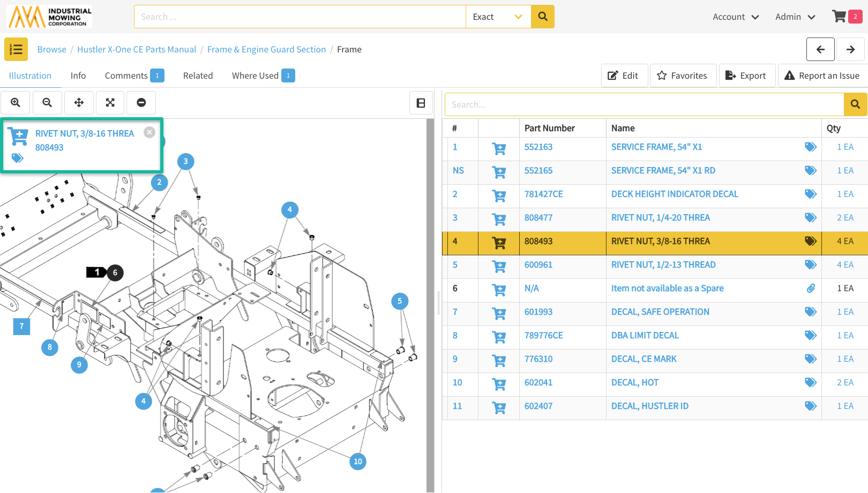Click the zoom in magnifier tool
This screenshot has height=493, width=868.
tap(16, 103)
